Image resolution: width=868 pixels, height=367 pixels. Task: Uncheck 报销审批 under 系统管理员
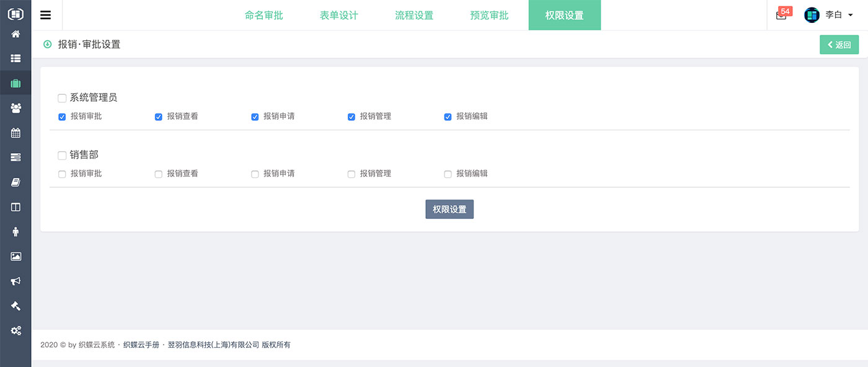(x=62, y=117)
